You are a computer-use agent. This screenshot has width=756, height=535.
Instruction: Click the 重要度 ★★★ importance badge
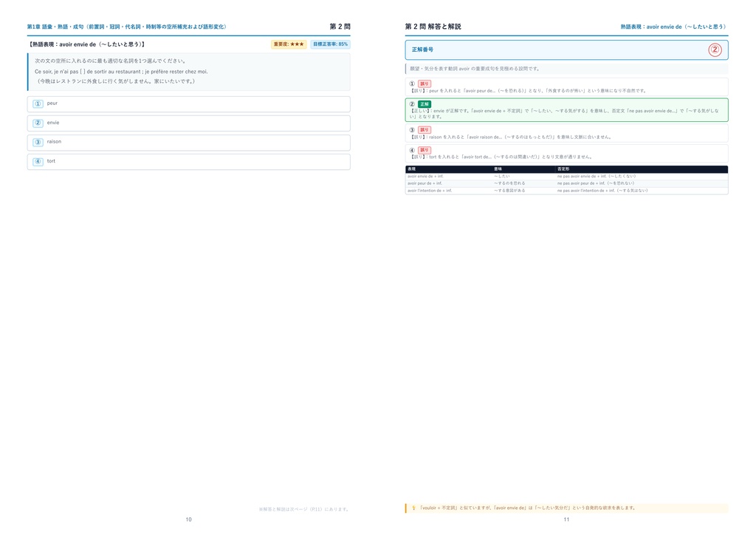click(289, 44)
